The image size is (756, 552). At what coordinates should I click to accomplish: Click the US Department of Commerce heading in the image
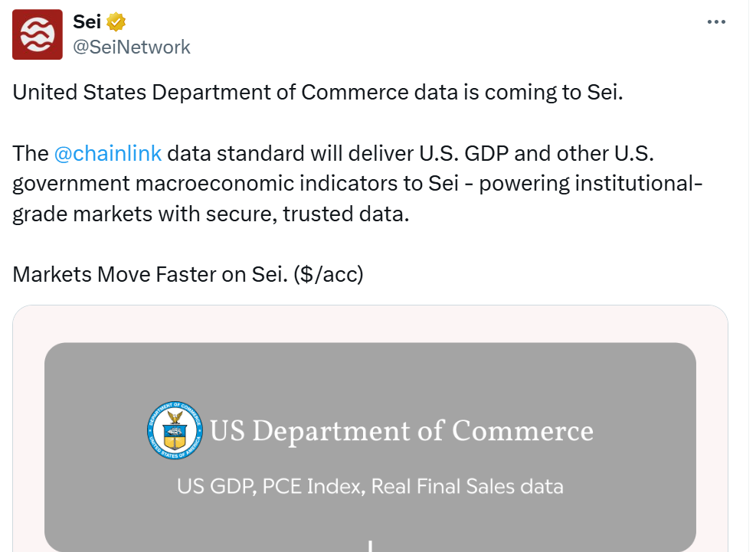click(x=401, y=430)
